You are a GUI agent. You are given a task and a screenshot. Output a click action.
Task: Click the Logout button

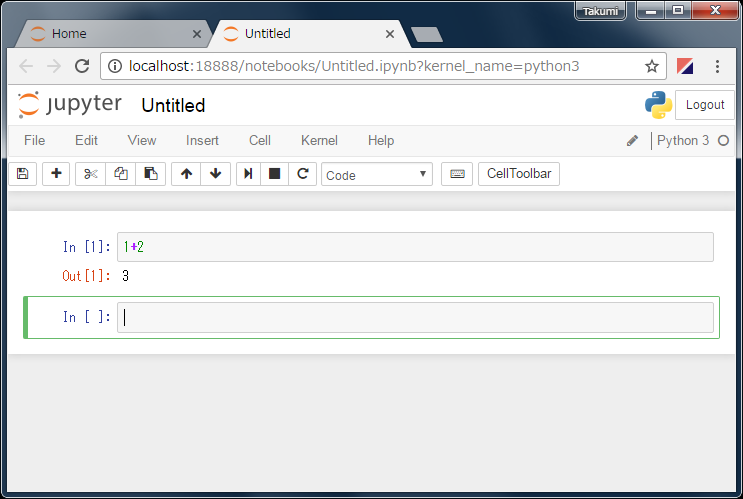(705, 105)
